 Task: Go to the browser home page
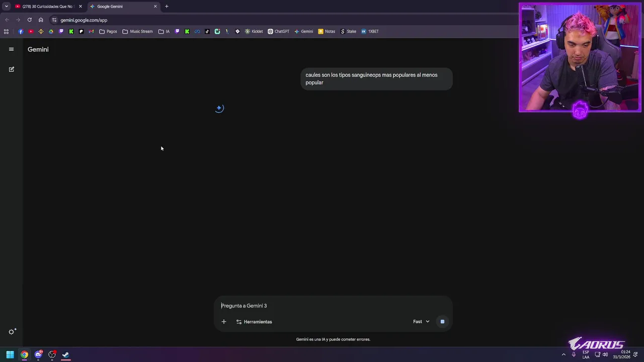(x=41, y=20)
